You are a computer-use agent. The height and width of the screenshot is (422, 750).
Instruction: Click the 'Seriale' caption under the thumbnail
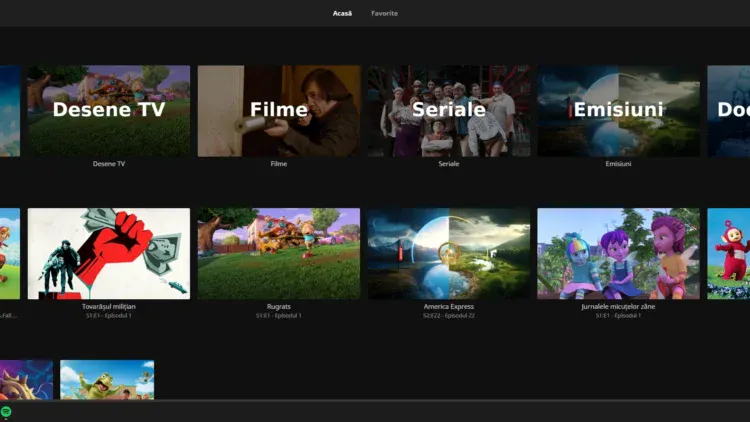(449, 164)
